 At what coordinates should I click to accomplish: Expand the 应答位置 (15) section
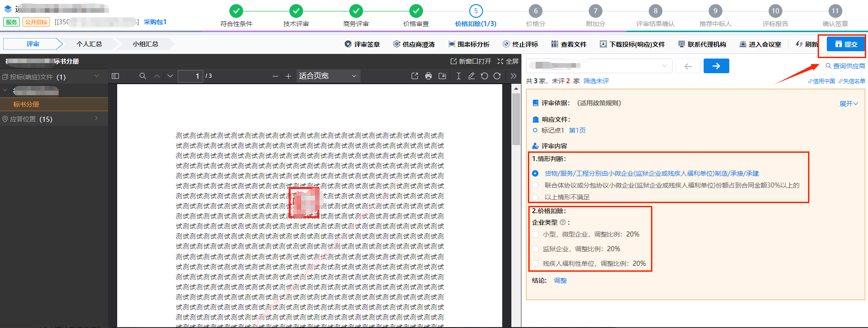pyautogui.click(x=97, y=118)
